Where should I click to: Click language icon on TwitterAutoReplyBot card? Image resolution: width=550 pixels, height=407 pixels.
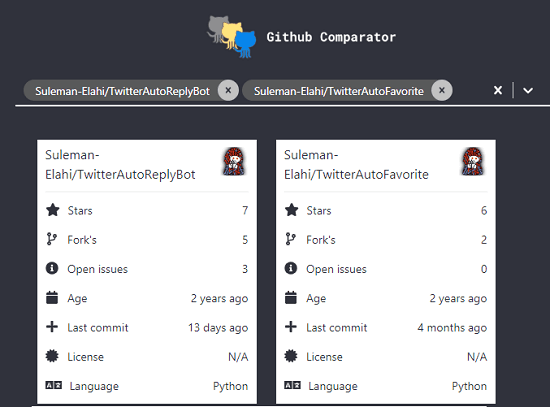[54, 385]
